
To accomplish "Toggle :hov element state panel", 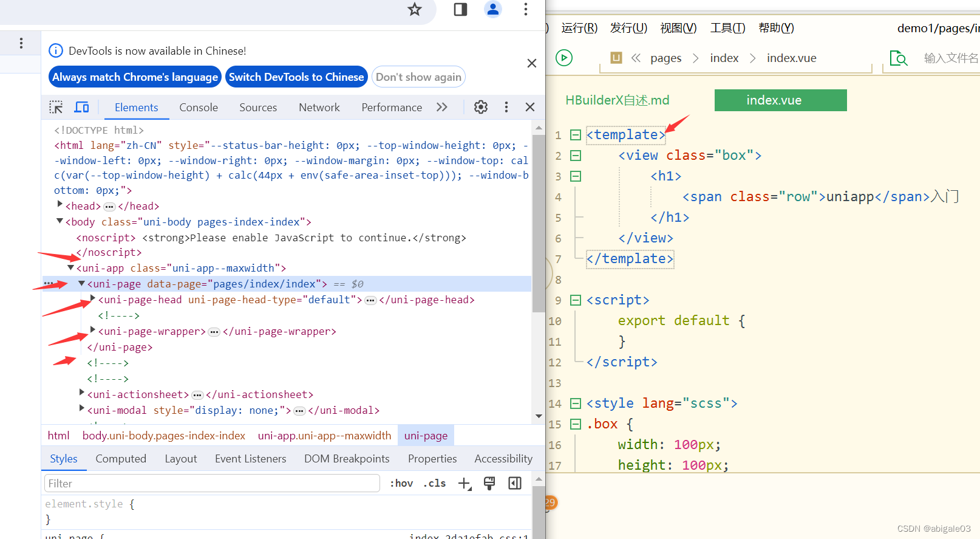I will pos(401,483).
